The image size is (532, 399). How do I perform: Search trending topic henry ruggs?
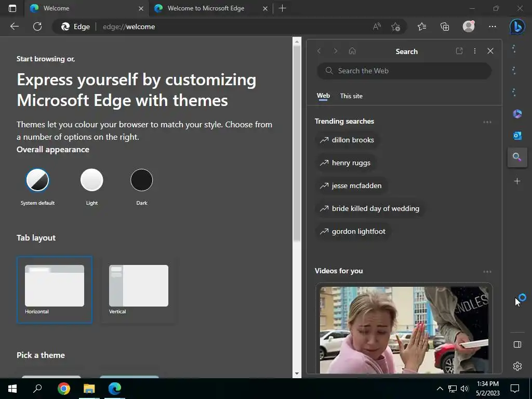pos(345,163)
